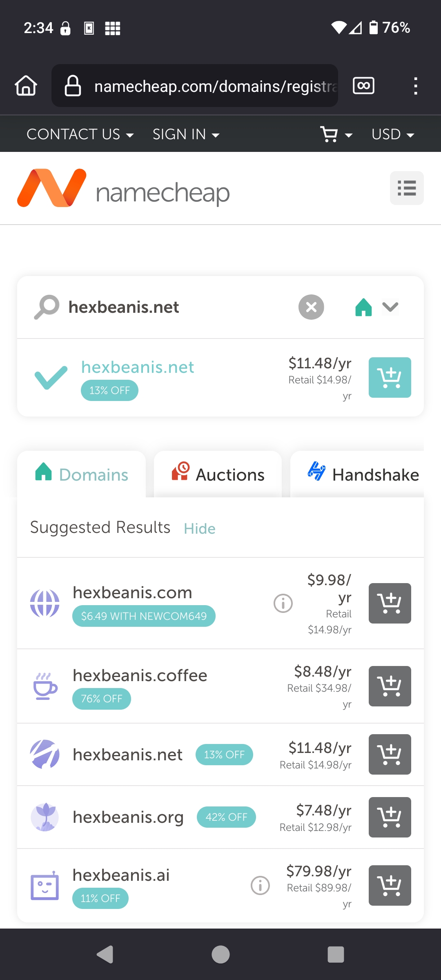Expand the search type chevron dropdown
441x980 pixels.
pos(390,307)
